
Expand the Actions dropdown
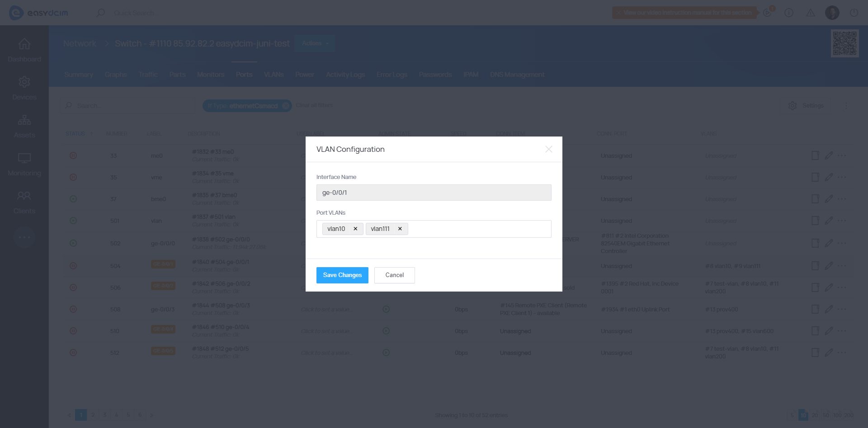click(x=315, y=43)
